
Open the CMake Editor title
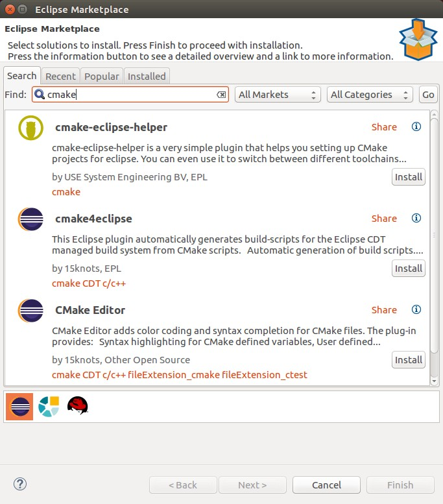pos(90,310)
